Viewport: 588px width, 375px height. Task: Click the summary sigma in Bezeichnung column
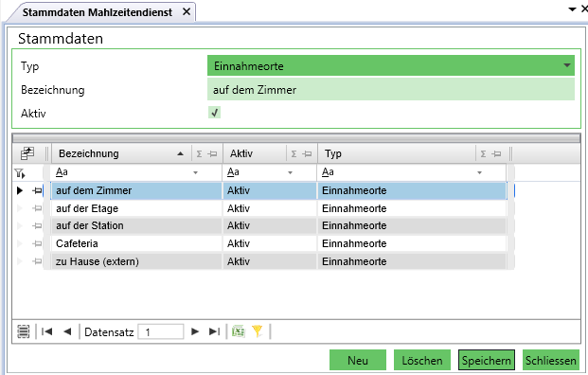click(x=200, y=153)
